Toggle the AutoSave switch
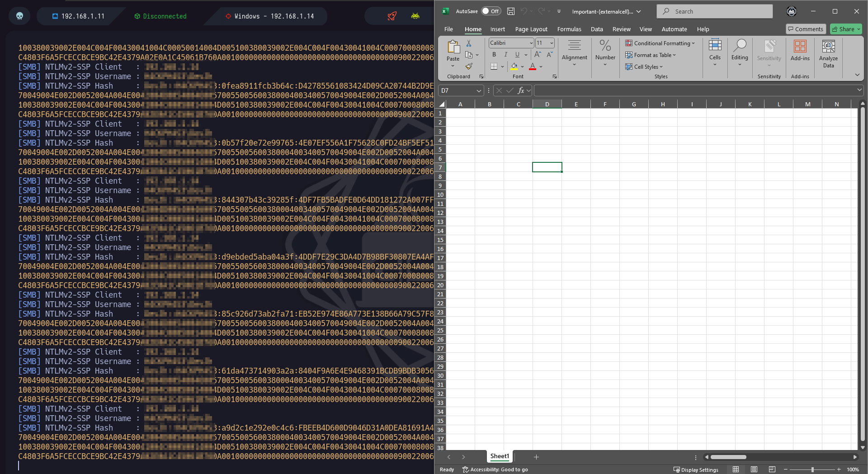The width and height of the screenshot is (868, 474). click(x=491, y=11)
